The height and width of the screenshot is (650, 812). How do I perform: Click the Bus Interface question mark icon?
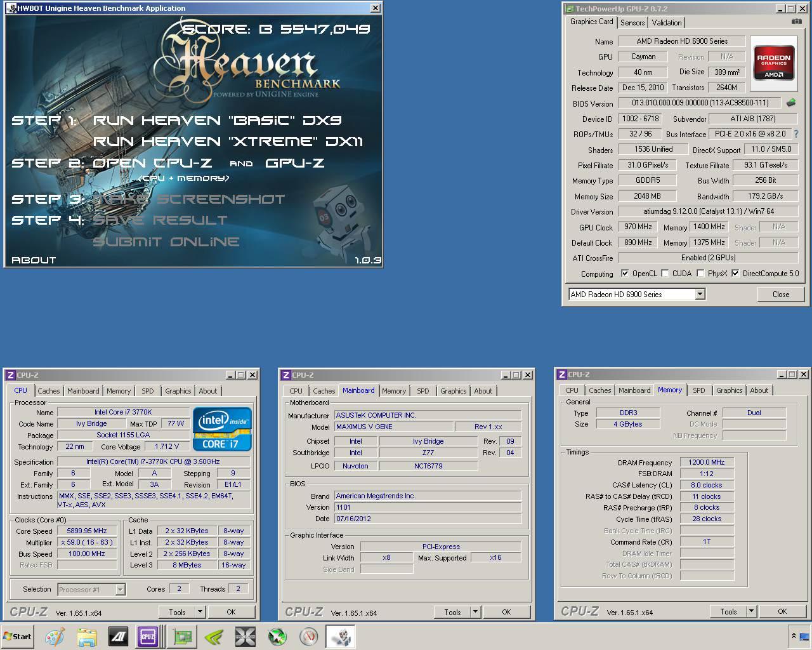tap(796, 135)
